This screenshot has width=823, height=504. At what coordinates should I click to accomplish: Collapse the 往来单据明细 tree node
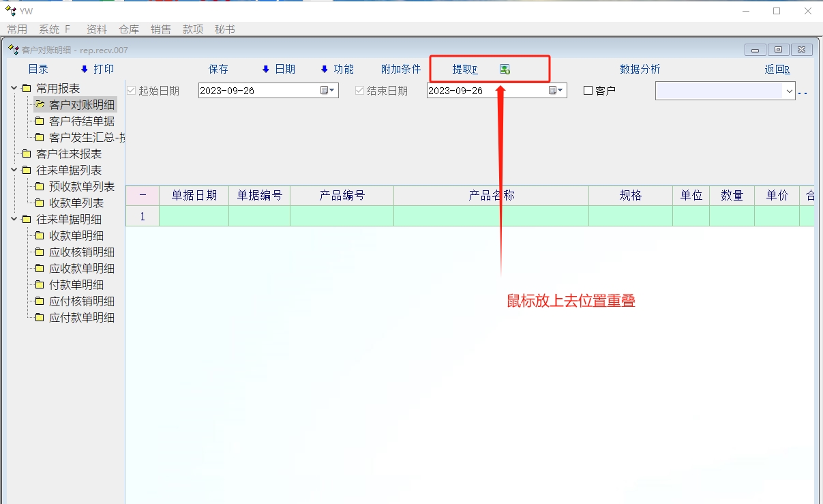[x=14, y=220]
